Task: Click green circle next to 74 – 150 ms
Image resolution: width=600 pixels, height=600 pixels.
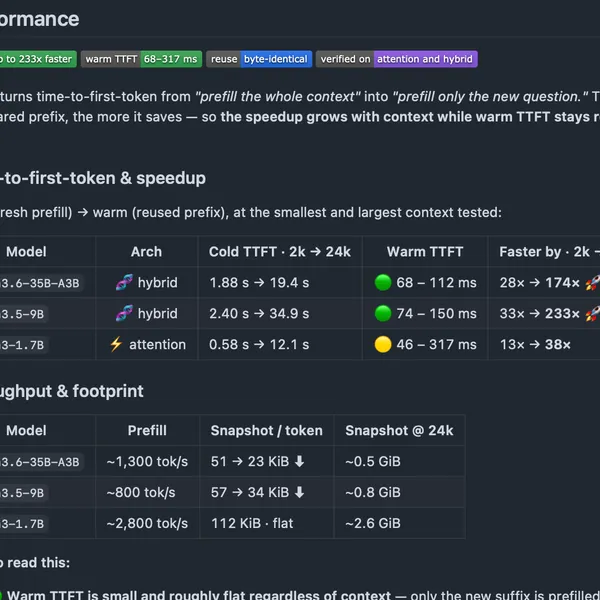Action: 383,313
